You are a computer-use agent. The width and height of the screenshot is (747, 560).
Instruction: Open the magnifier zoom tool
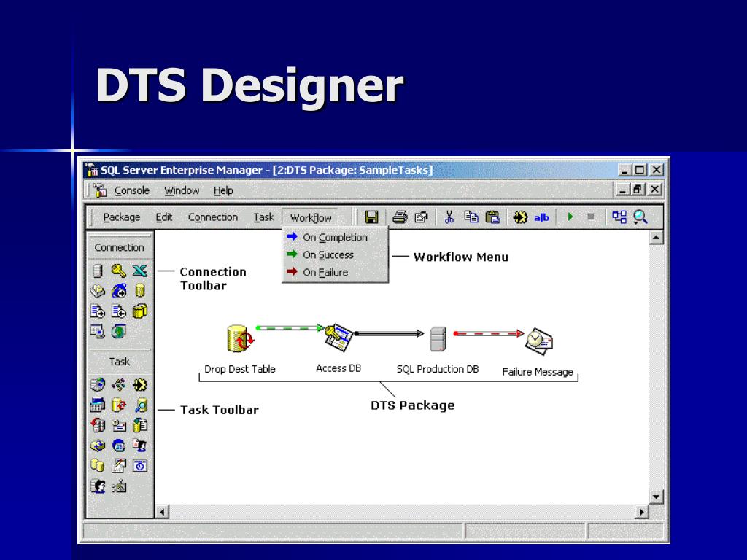(640, 217)
